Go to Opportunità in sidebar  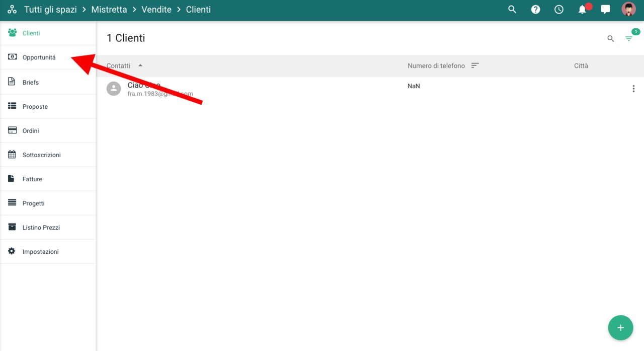coord(39,57)
